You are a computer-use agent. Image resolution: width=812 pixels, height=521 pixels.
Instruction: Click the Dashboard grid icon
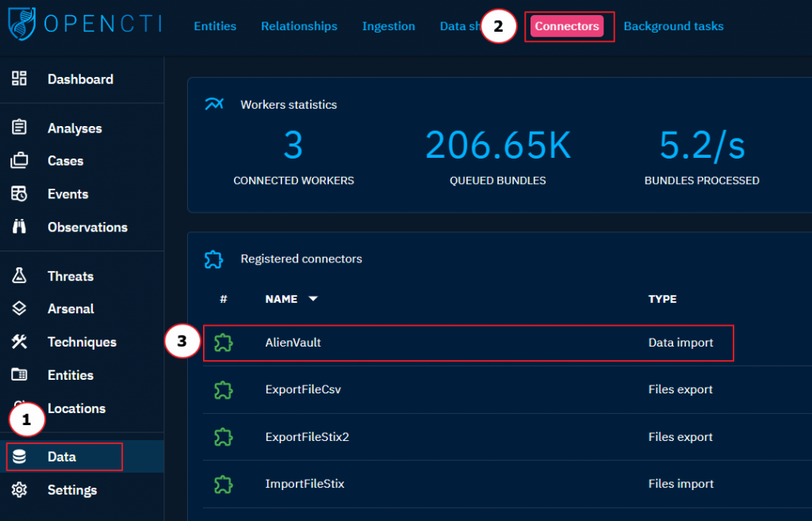pos(19,79)
